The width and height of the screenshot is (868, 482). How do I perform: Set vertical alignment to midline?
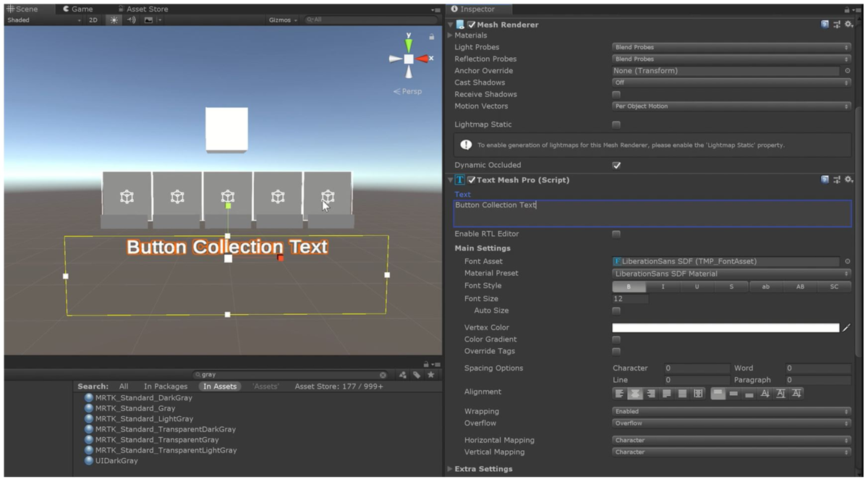pyautogui.click(x=780, y=394)
